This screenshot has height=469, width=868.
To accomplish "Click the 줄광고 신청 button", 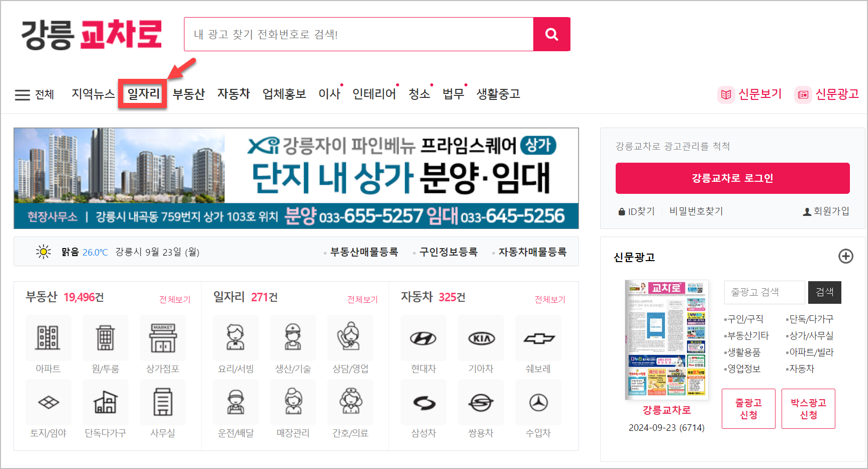I will click(x=748, y=409).
